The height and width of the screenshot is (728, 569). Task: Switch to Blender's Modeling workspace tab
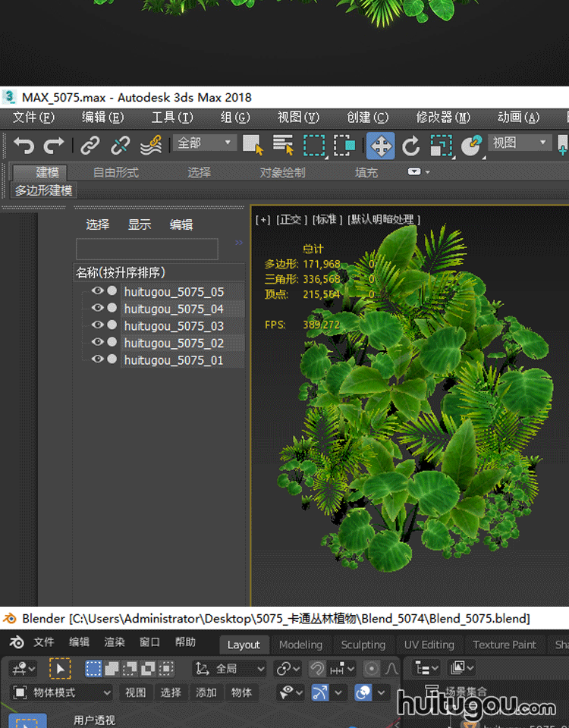[300, 645]
